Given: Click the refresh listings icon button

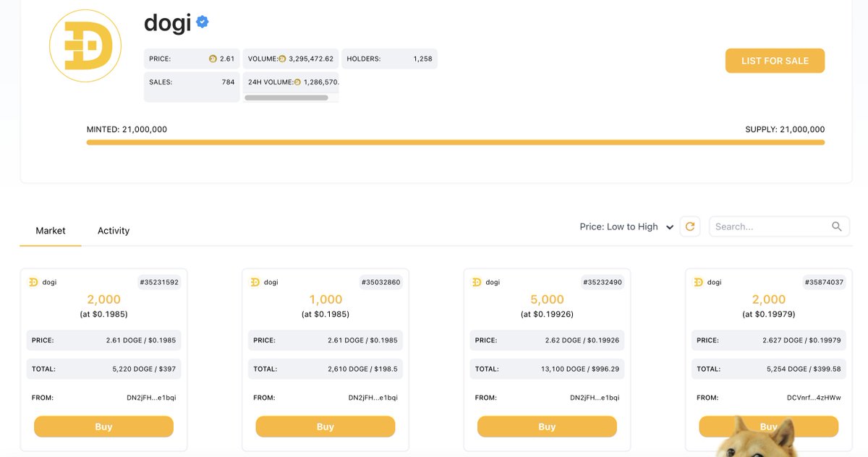Looking at the screenshot, I should [x=690, y=226].
